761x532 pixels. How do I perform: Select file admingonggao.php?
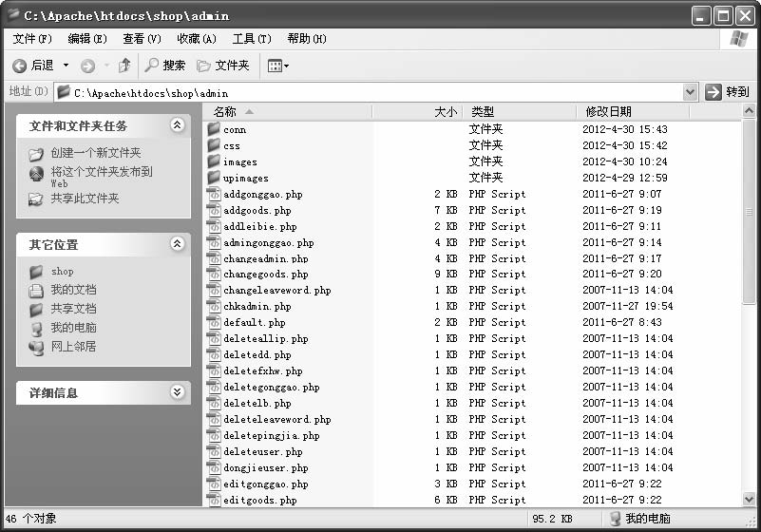[x=268, y=242]
